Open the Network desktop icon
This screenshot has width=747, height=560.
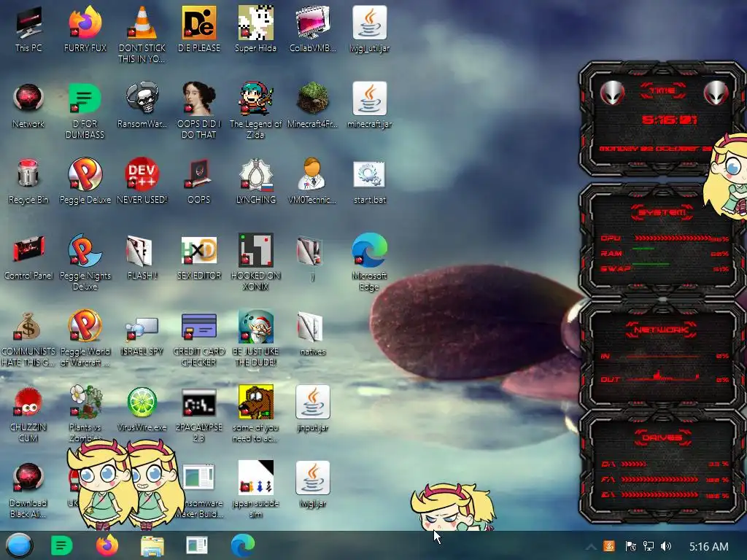pos(28,106)
